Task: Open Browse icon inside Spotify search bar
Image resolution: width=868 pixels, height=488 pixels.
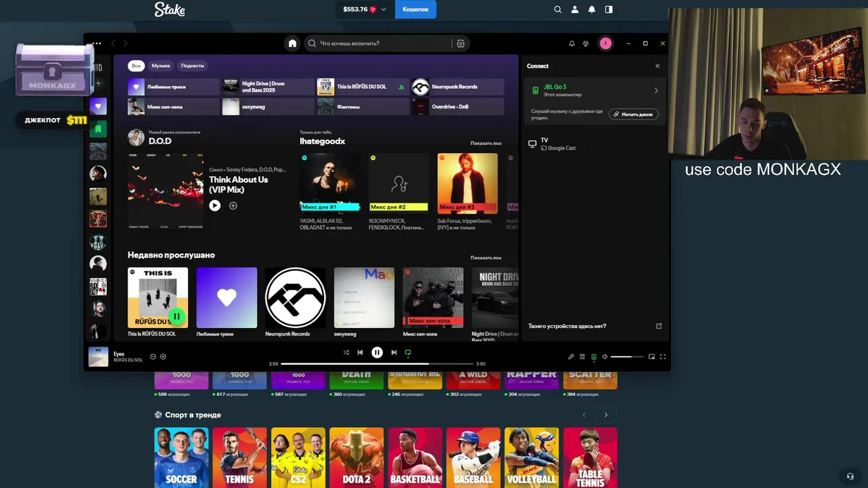Action: pyautogui.click(x=460, y=43)
